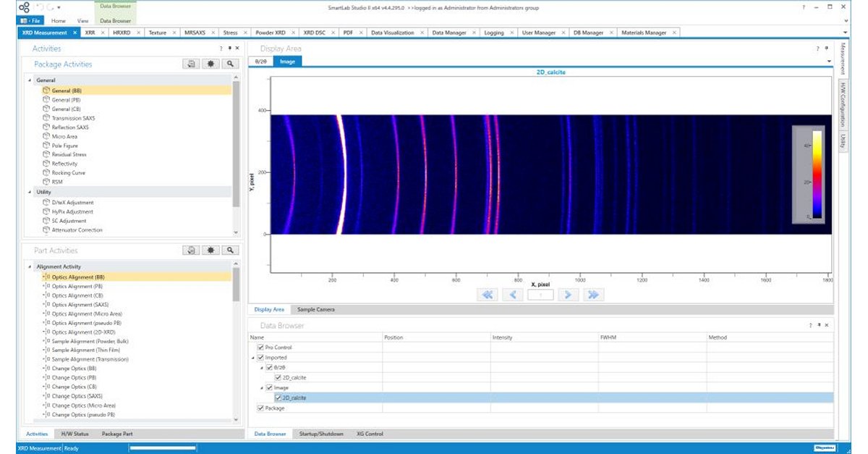Click the settings gear icon in Part Activities
Viewport: 868px width, 454px height.
[210, 250]
